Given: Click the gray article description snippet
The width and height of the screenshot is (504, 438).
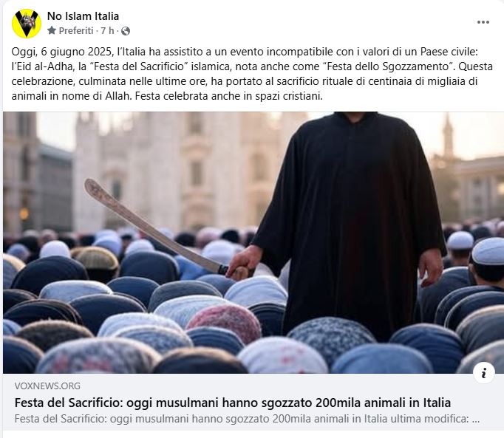Looking at the screenshot, I should coord(247,419).
